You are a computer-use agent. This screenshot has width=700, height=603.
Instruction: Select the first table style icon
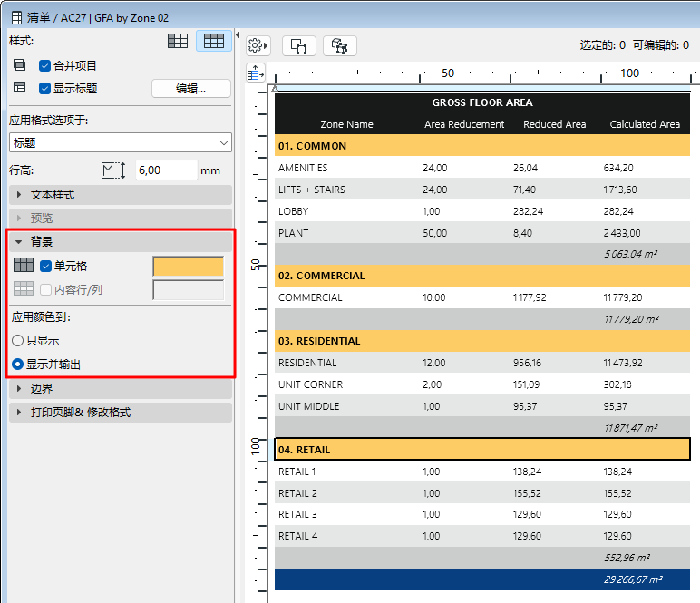[177, 41]
